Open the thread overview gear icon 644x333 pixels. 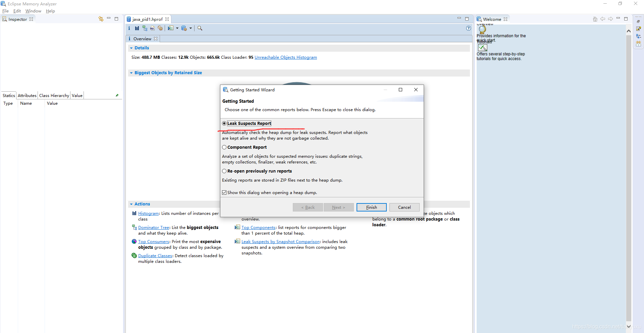160,28
